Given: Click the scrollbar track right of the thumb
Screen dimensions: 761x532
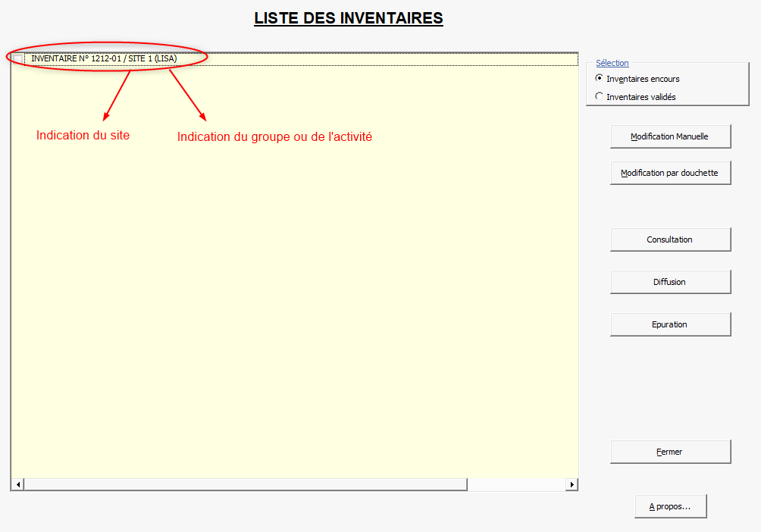Looking at the screenshot, I should tap(515, 484).
